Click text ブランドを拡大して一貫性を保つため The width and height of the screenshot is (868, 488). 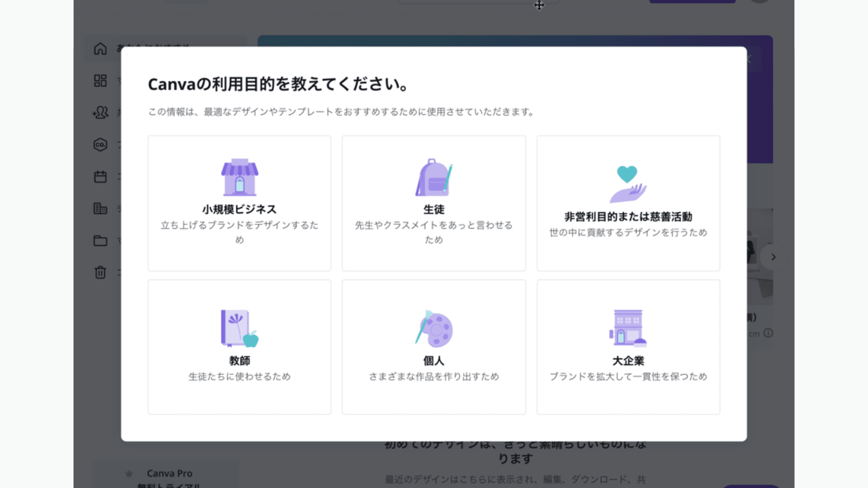(x=628, y=377)
